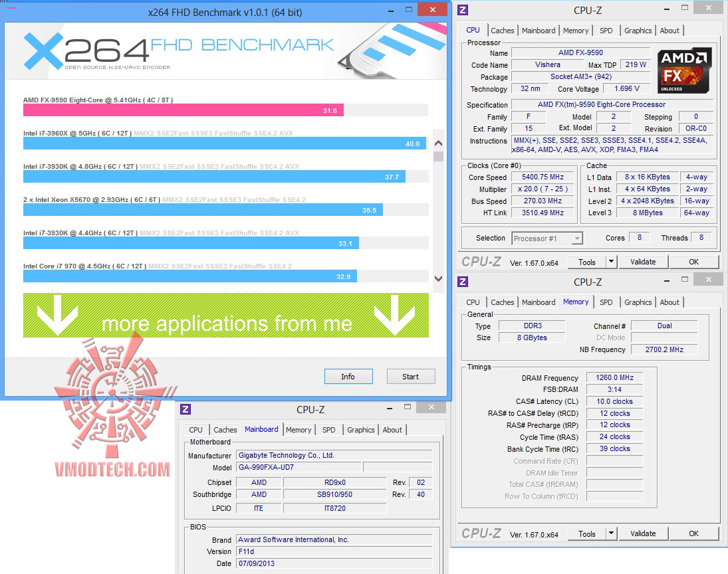Click the benchmark results scrollbar thumb
The image size is (728, 574).
click(438, 156)
